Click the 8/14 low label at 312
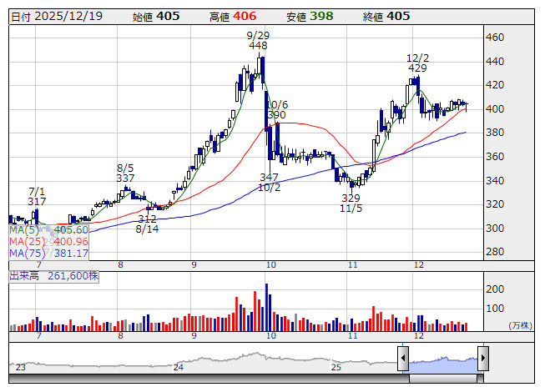Viewport: 545px width, 392px height. [148, 224]
